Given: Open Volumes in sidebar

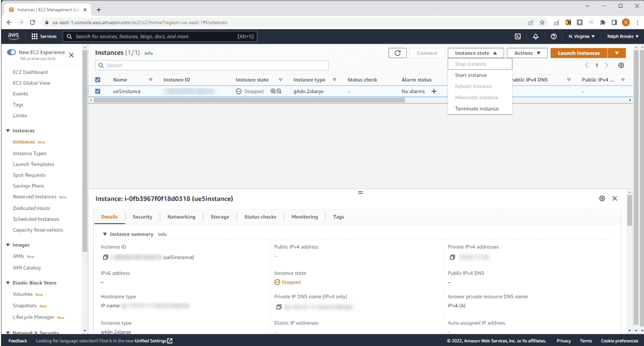Looking at the screenshot, I should click(23, 294).
